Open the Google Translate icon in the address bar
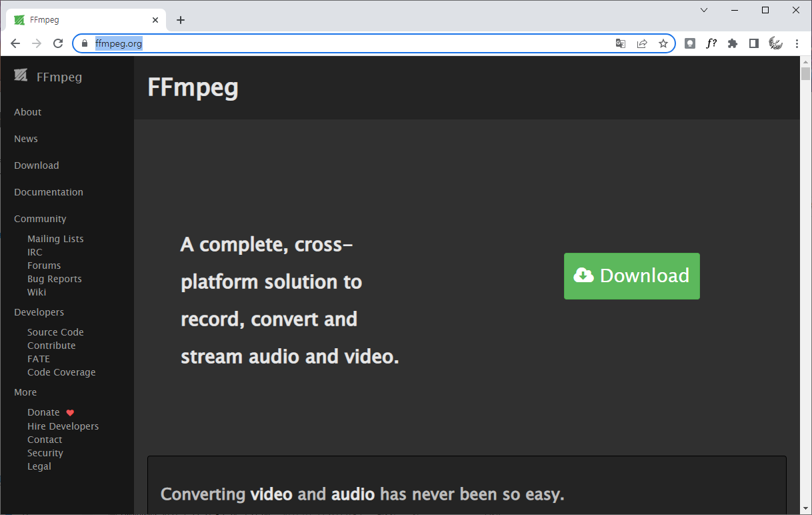Image resolution: width=812 pixels, height=515 pixels. (x=621, y=43)
